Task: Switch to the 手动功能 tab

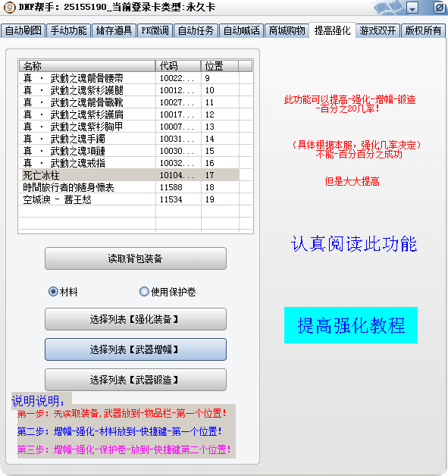Action: (68, 30)
